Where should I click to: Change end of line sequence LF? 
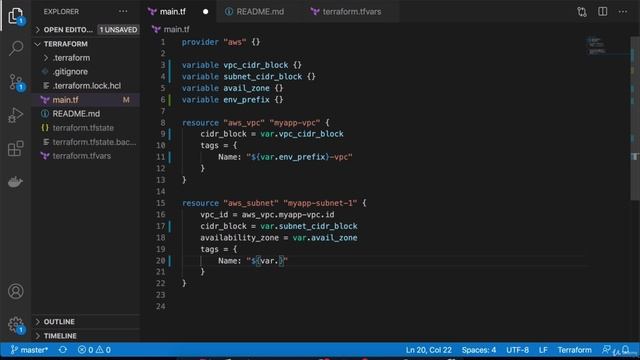coord(543,350)
